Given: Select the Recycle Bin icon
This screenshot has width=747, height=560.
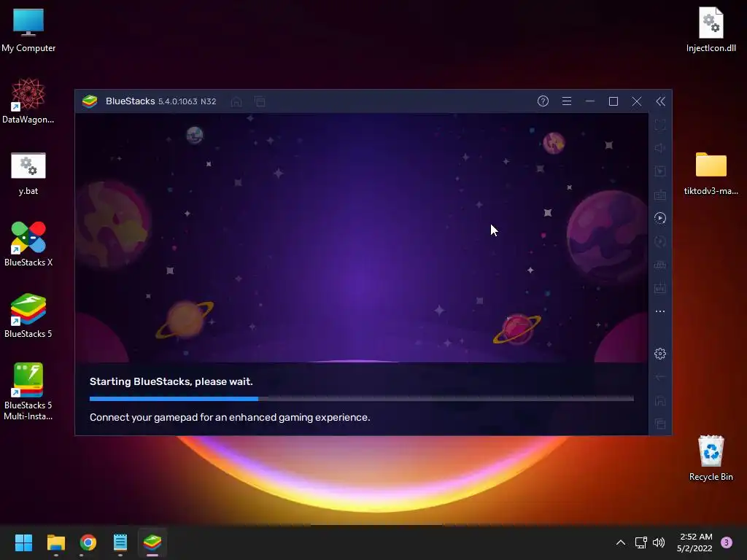Looking at the screenshot, I should click(711, 458).
